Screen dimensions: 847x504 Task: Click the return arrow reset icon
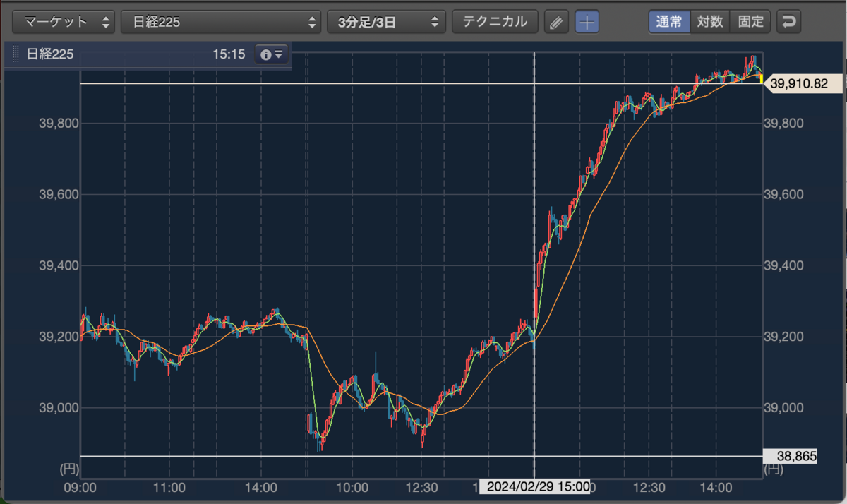pos(788,22)
